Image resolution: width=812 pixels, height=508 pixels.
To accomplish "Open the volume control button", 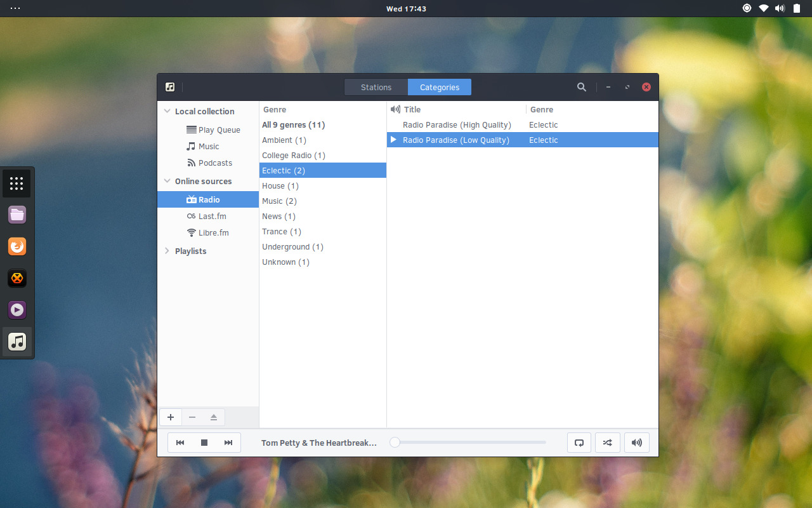I will 637,443.
